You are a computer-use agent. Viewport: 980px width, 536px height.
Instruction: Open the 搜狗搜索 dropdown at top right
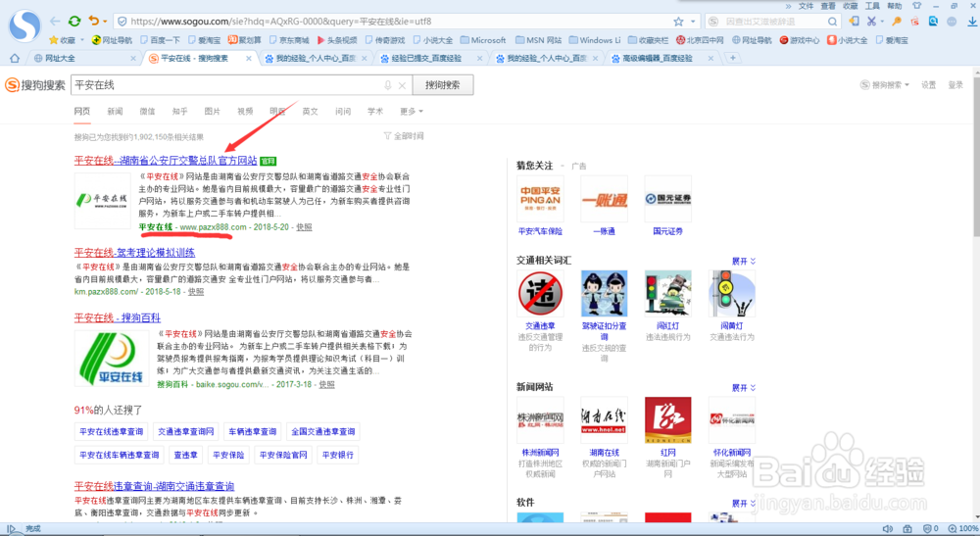point(884,85)
